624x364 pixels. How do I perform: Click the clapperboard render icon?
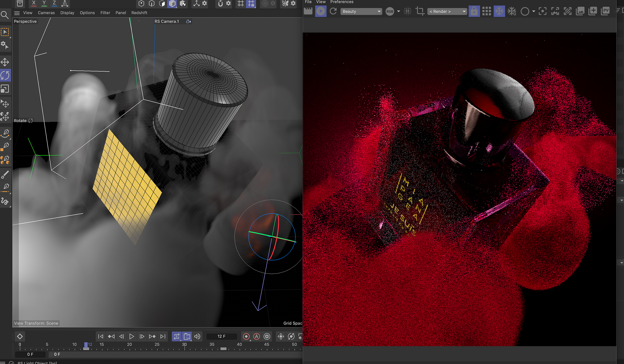(x=308, y=11)
